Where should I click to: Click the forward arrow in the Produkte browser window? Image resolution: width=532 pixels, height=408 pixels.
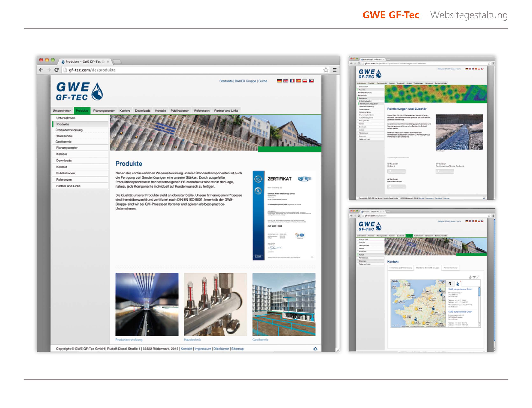[x=49, y=70]
